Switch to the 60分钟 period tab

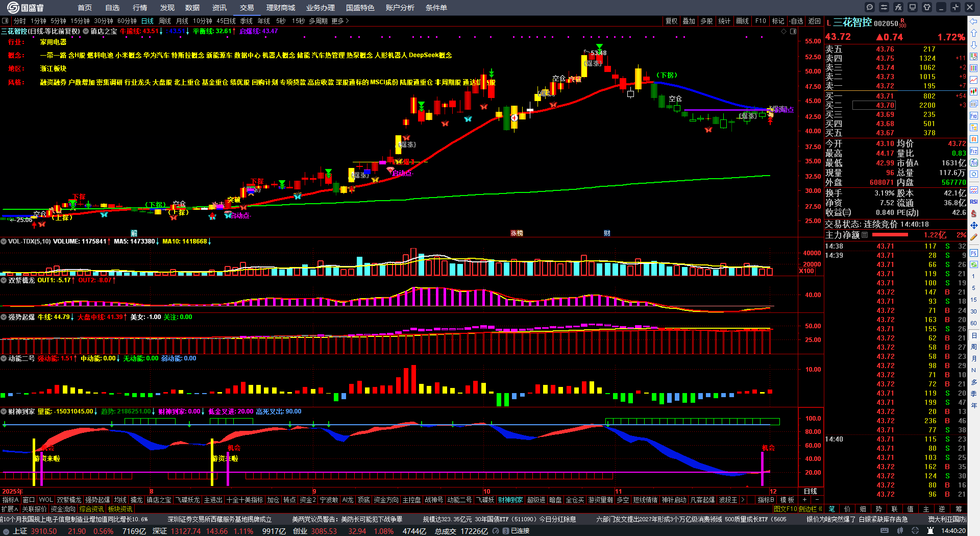click(x=127, y=21)
